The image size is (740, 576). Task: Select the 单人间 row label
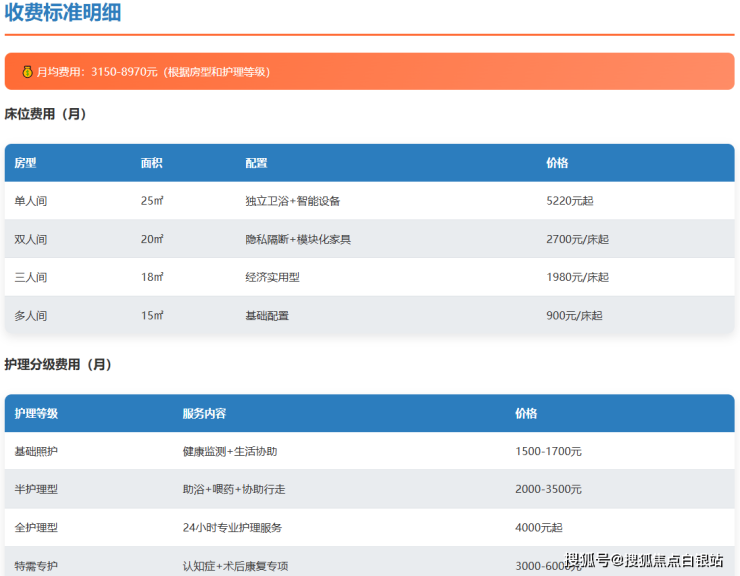(30, 201)
